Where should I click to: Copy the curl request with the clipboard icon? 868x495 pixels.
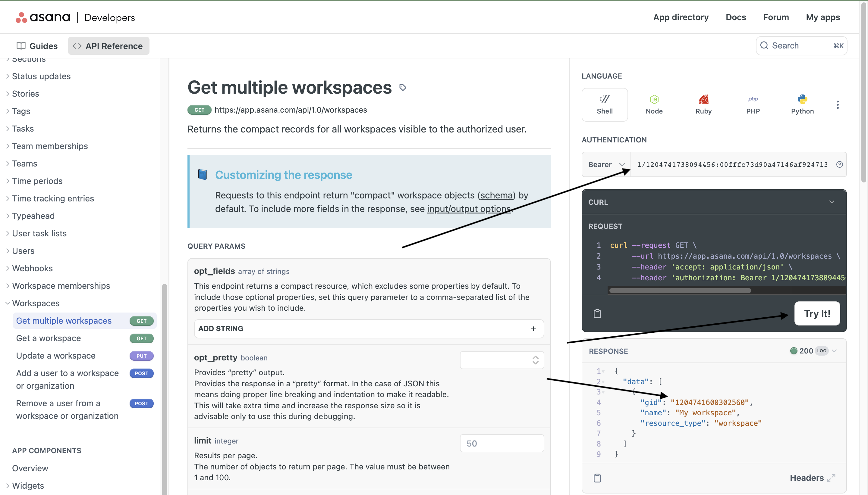pyautogui.click(x=597, y=313)
